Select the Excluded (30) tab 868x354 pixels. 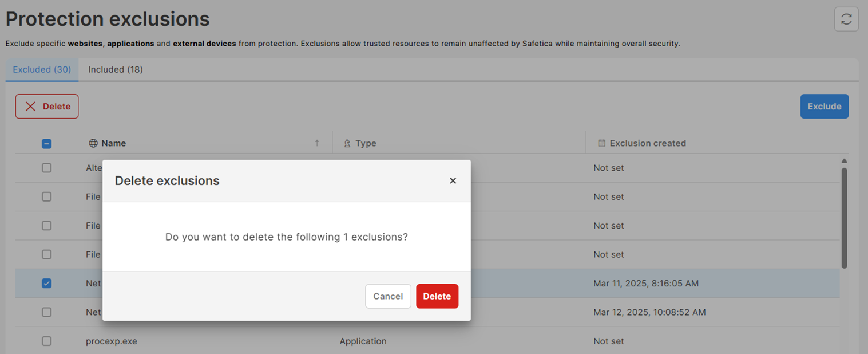click(x=42, y=69)
